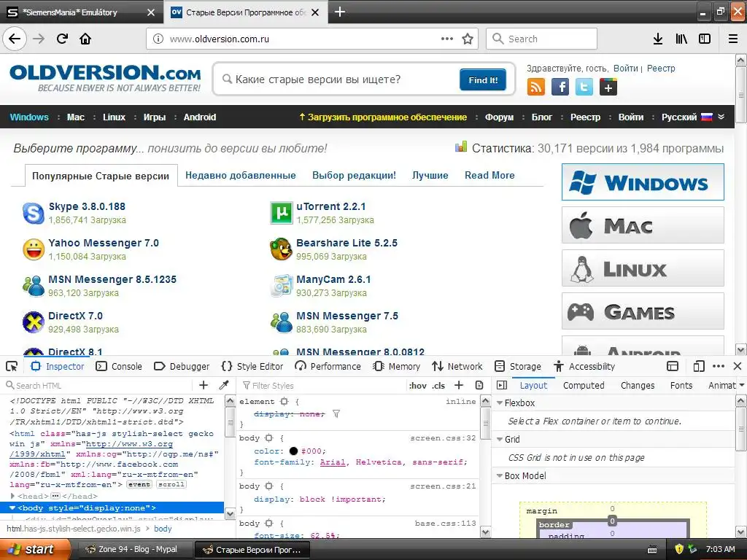Go back using the browser back arrow
The image size is (747, 560).
pyautogui.click(x=15, y=39)
